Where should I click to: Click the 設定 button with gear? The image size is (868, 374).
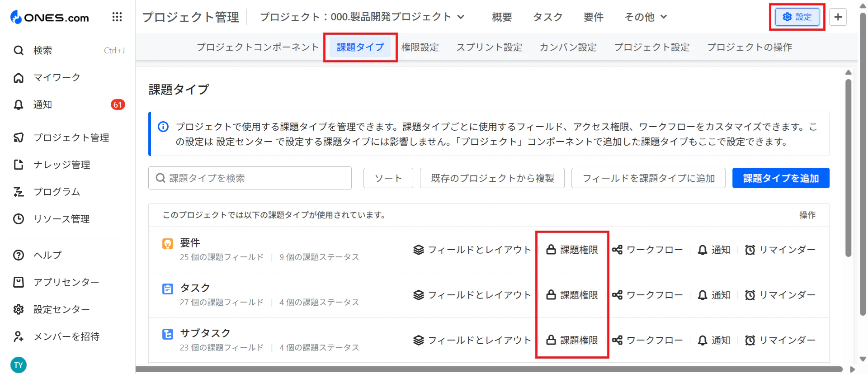click(x=797, y=17)
